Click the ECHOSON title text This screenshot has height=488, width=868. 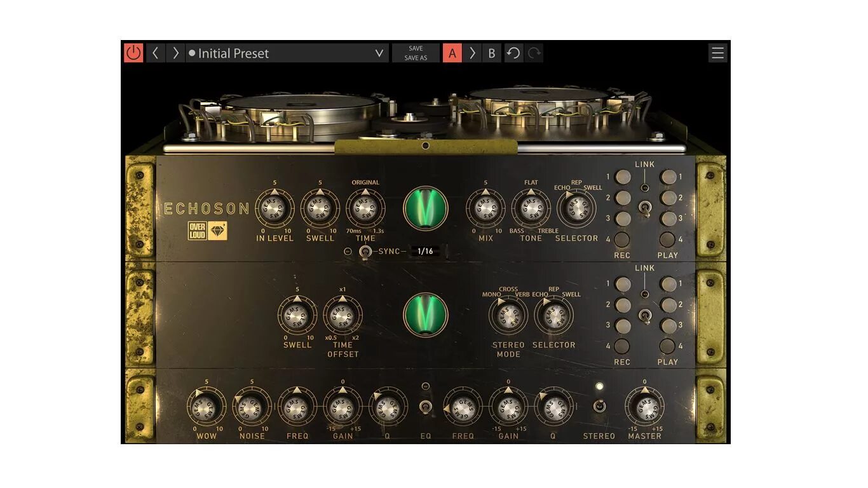pyautogui.click(x=207, y=208)
